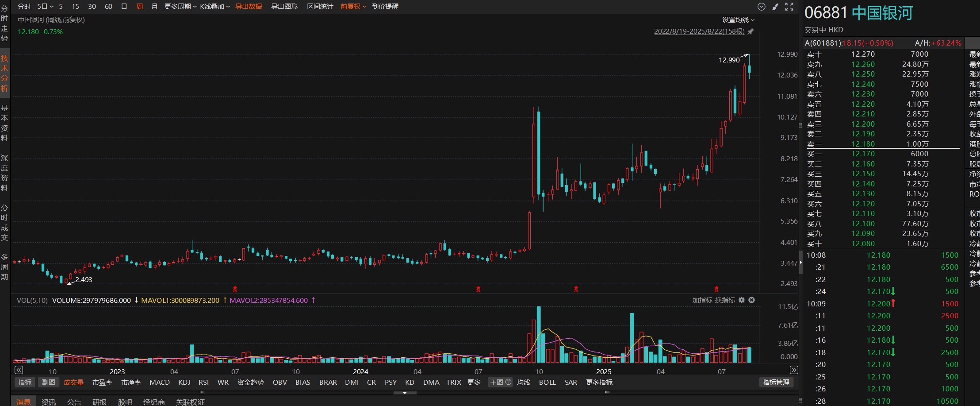Screen dimensions: 980x406
Task: Open the 指标管理 indicator management button
Action: [x=776, y=382]
